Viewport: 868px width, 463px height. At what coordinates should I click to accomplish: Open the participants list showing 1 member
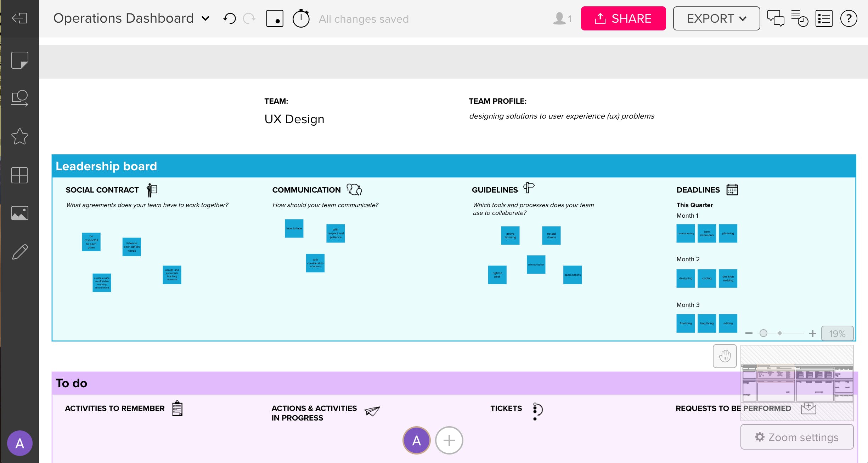click(x=562, y=18)
